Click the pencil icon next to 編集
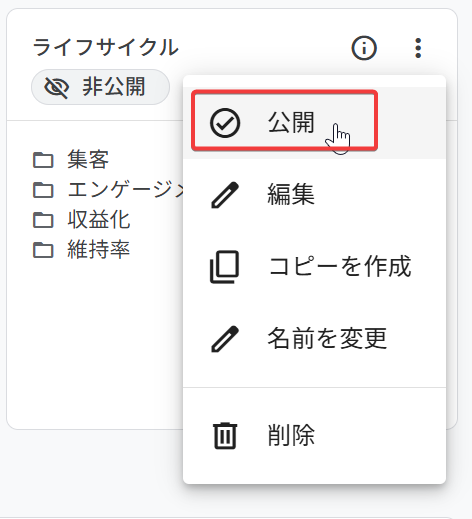Image resolution: width=472 pixels, height=519 pixels. [225, 195]
